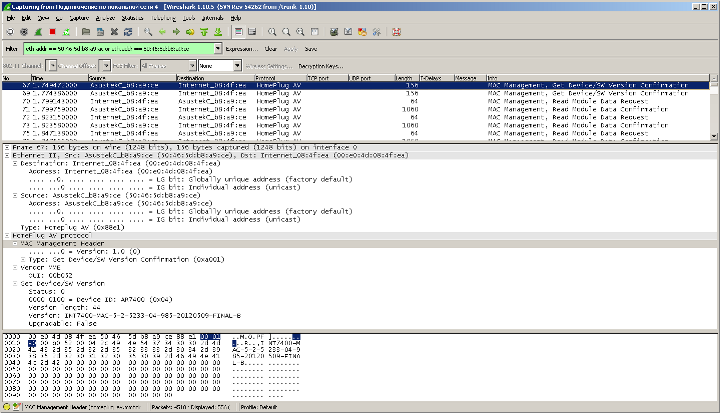Screen dimensions: 720x413
Task: Close the capture file (X icon)
Action: pyautogui.click(x=114, y=32)
